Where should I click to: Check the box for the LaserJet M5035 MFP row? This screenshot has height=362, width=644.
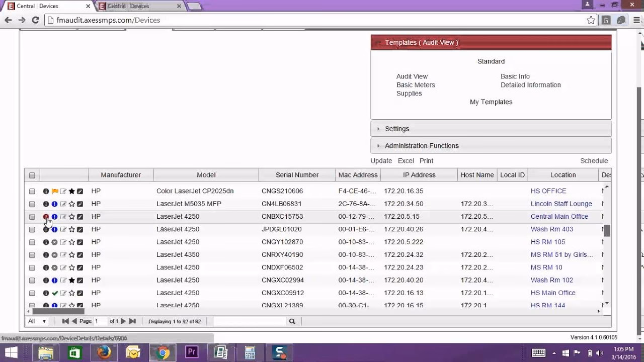32,204
